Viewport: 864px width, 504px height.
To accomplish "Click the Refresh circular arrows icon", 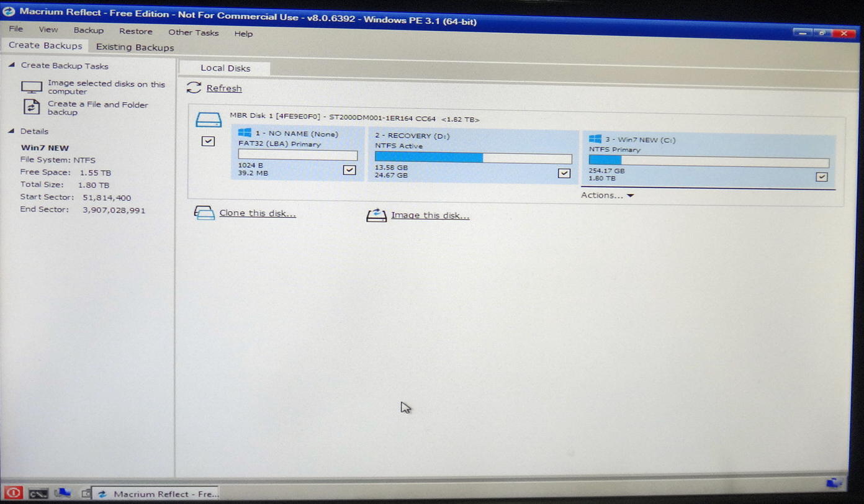I will click(194, 88).
